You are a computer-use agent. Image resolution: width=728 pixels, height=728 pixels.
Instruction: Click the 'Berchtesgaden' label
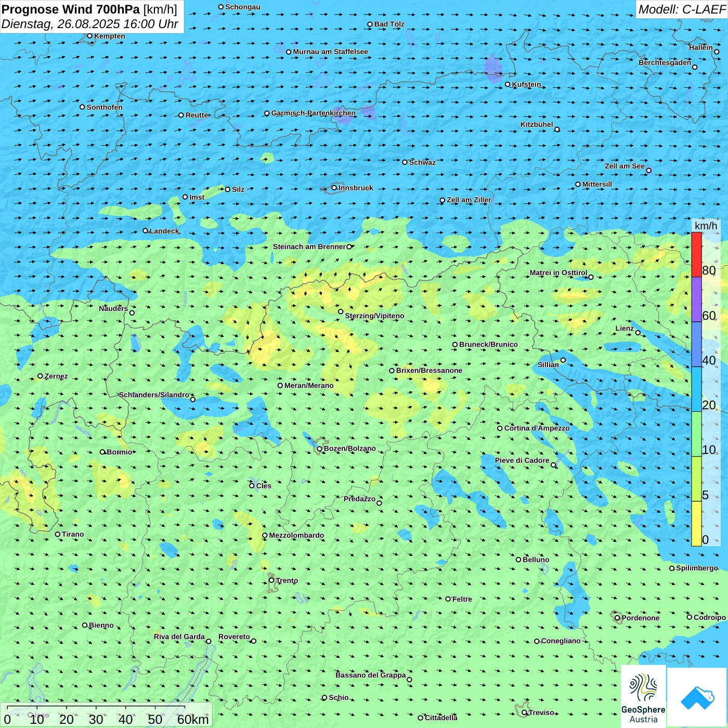[x=665, y=62]
